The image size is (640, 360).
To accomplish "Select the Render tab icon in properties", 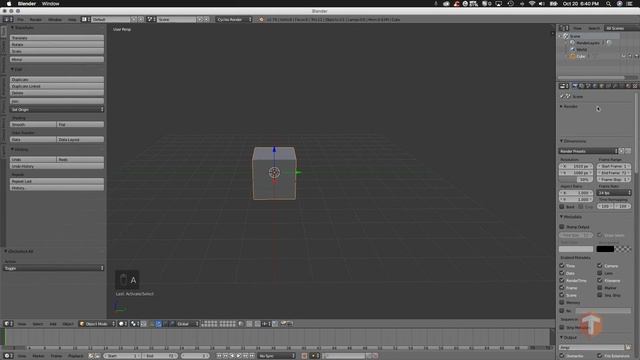I will tap(575, 86).
